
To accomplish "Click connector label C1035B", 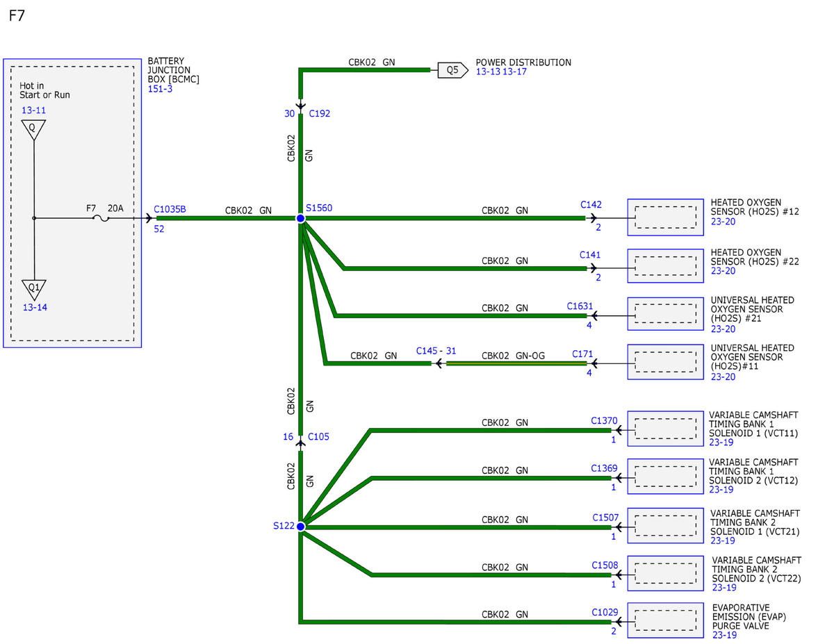I will [x=170, y=209].
